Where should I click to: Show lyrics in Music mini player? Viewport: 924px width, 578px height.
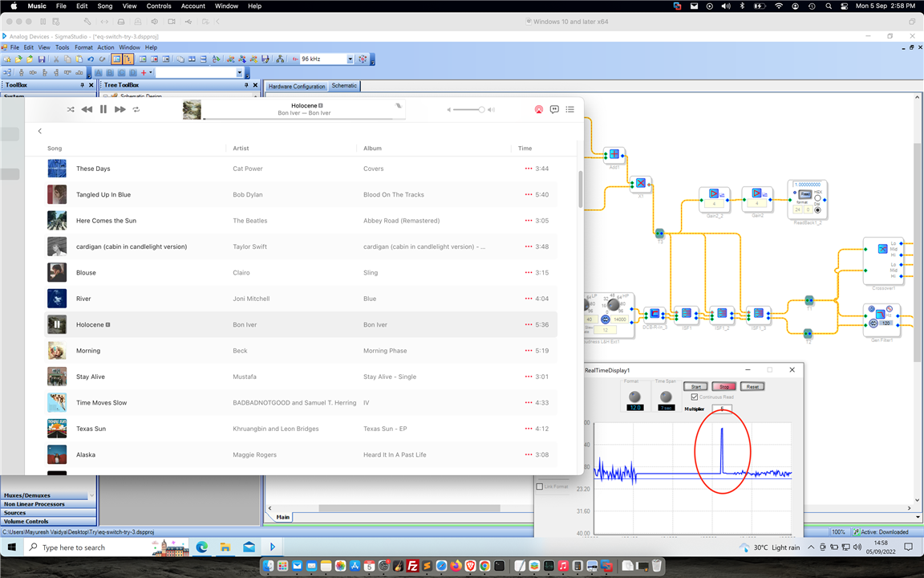554,109
